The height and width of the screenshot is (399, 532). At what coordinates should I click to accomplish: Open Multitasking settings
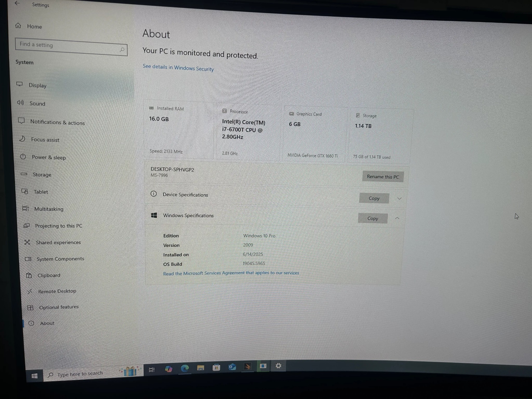point(49,209)
